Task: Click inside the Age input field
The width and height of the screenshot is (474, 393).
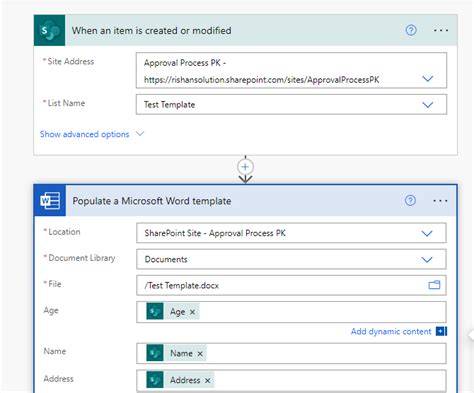Action: click(x=291, y=312)
